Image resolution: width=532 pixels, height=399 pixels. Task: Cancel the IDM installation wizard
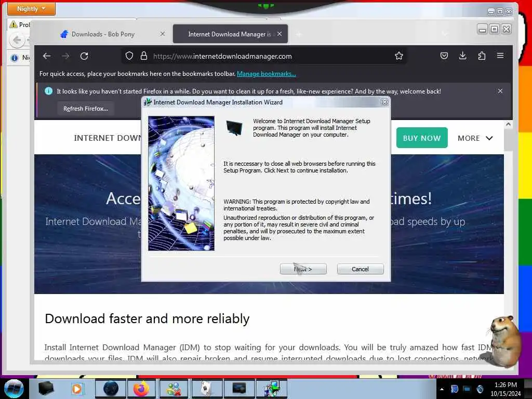360,269
